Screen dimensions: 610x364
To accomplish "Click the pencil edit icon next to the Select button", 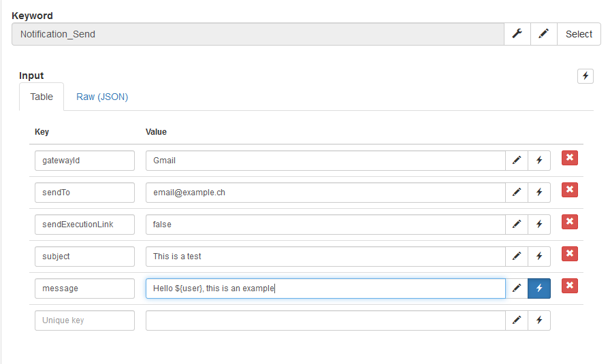I will pos(543,34).
